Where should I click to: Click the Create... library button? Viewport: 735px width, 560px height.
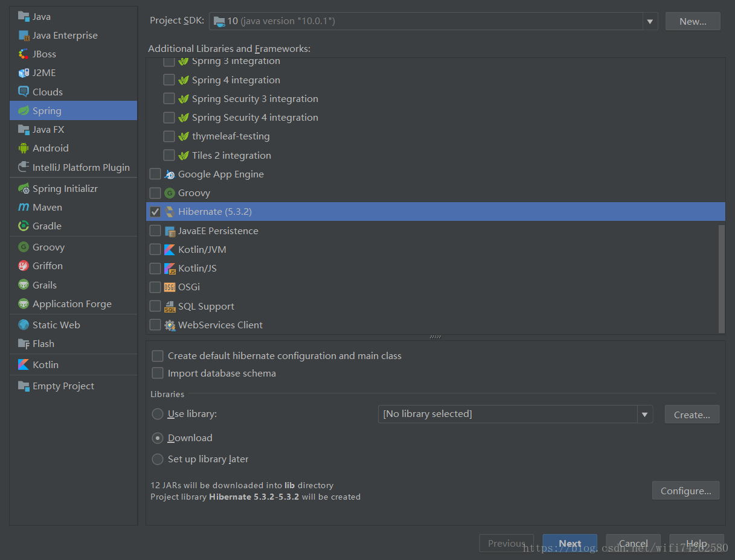click(x=692, y=415)
